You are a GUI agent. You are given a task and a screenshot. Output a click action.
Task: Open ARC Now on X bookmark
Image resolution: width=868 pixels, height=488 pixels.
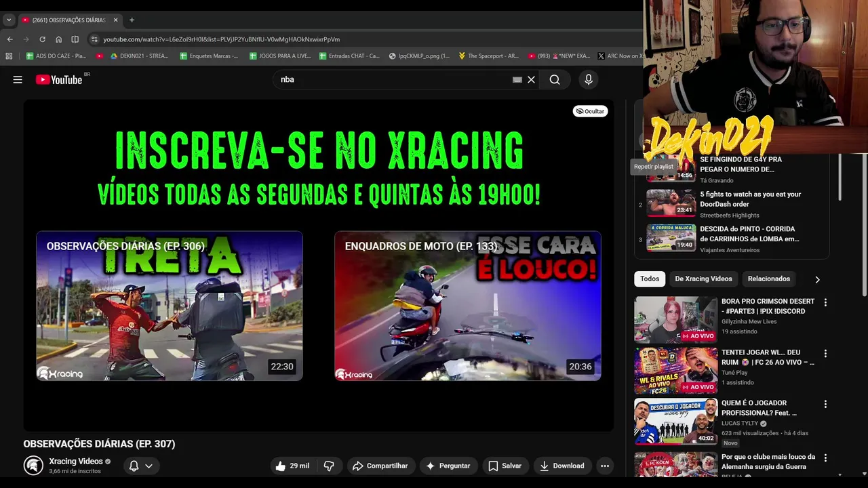click(x=620, y=56)
